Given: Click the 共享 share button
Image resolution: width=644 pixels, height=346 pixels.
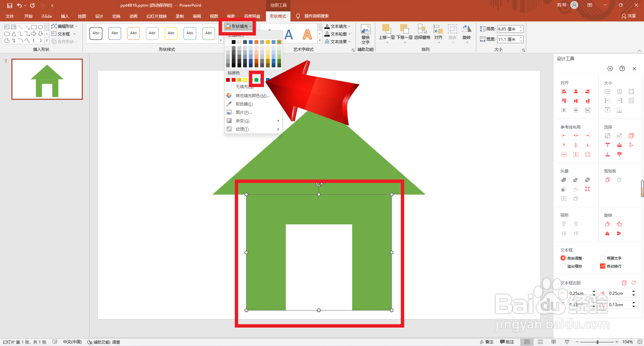Looking at the screenshot, I should click(629, 16).
